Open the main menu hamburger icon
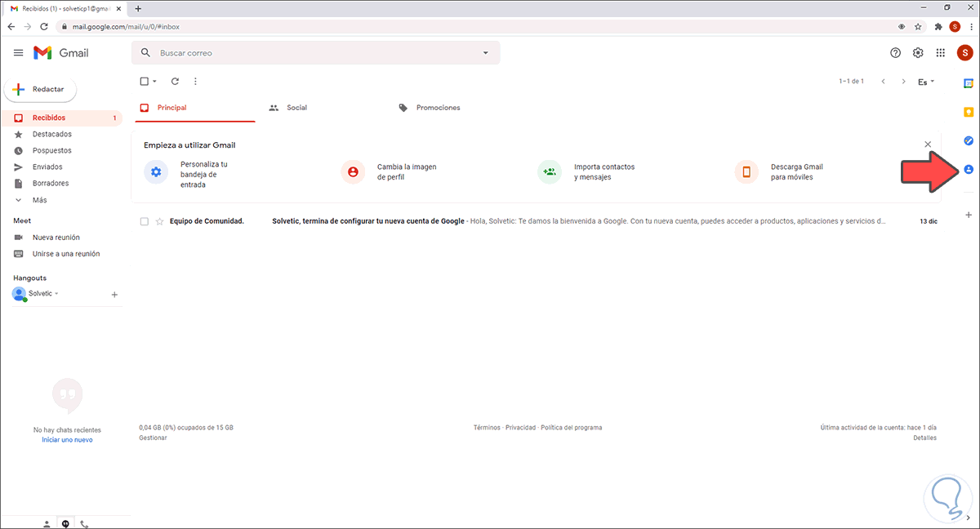 (18, 53)
